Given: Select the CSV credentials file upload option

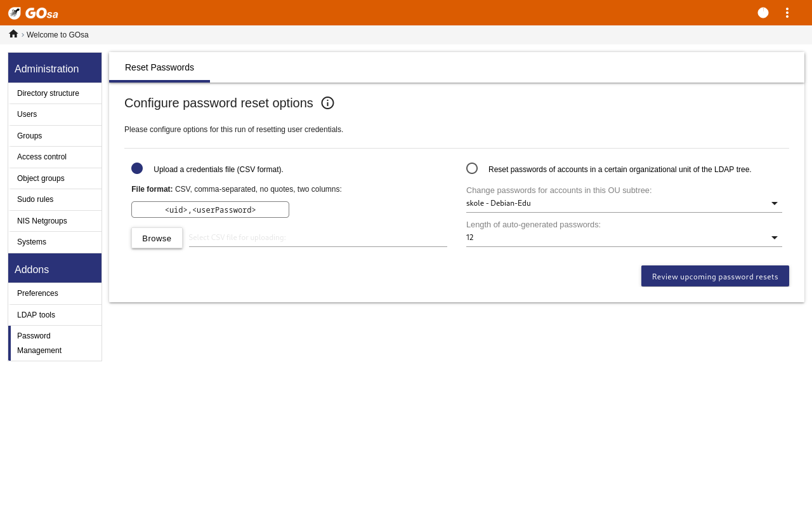Looking at the screenshot, I should (x=137, y=168).
